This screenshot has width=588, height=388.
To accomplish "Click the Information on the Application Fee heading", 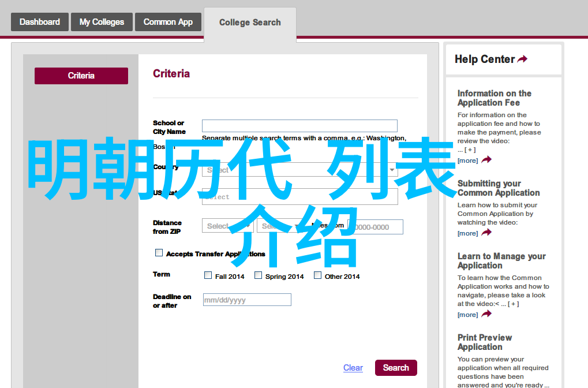I will click(x=495, y=98).
